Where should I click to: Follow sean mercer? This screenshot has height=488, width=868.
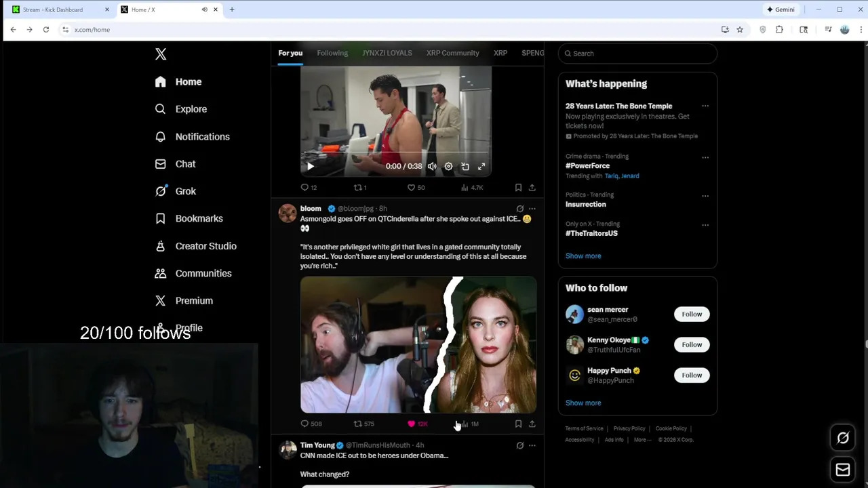click(x=692, y=314)
